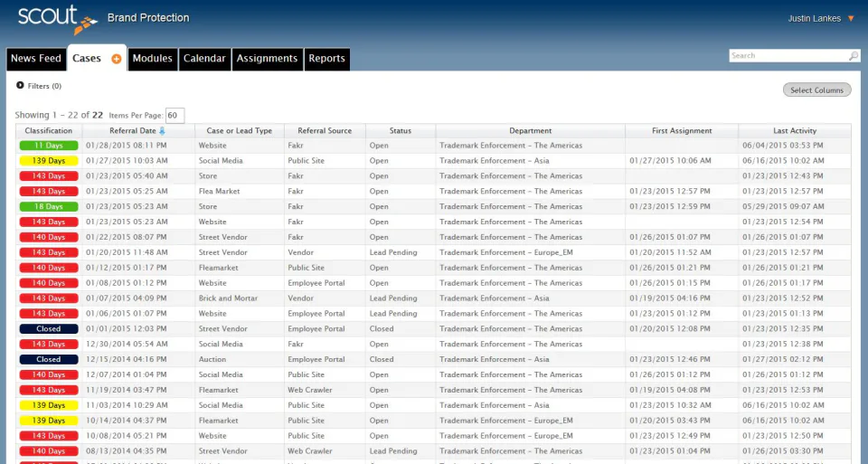This screenshot has height=464, width=868.
Task: Click into the Search field
Action: 789,56
